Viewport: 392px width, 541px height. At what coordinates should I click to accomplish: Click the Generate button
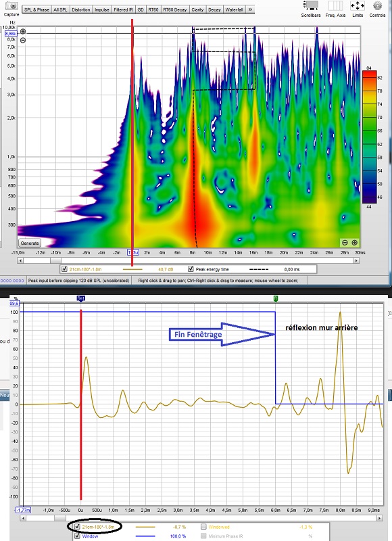(x=30, y=243)
